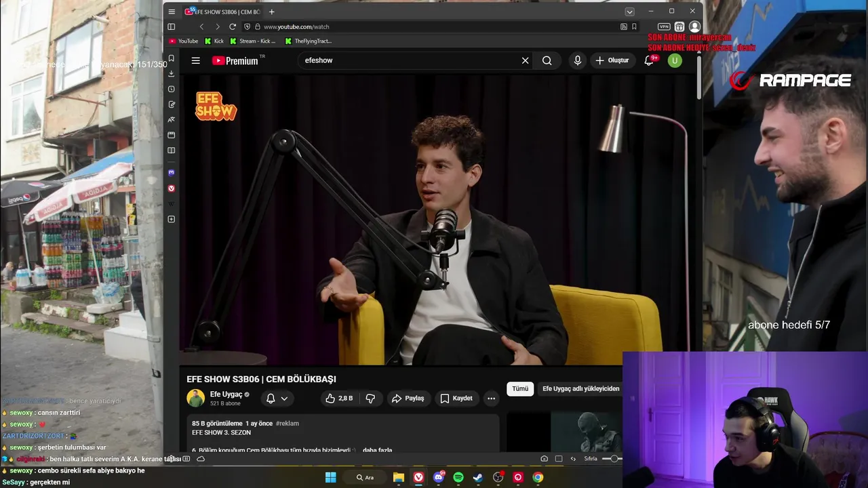The height and width of the screenshot is (488, 868).
Task: Capture page with the camera icon
Action: (544, 459)
